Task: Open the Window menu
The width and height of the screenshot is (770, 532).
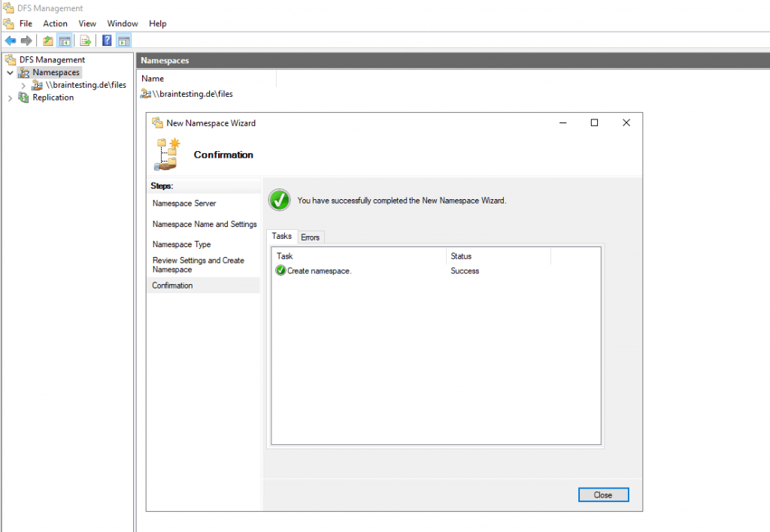Action: click(x=123, y=23)
